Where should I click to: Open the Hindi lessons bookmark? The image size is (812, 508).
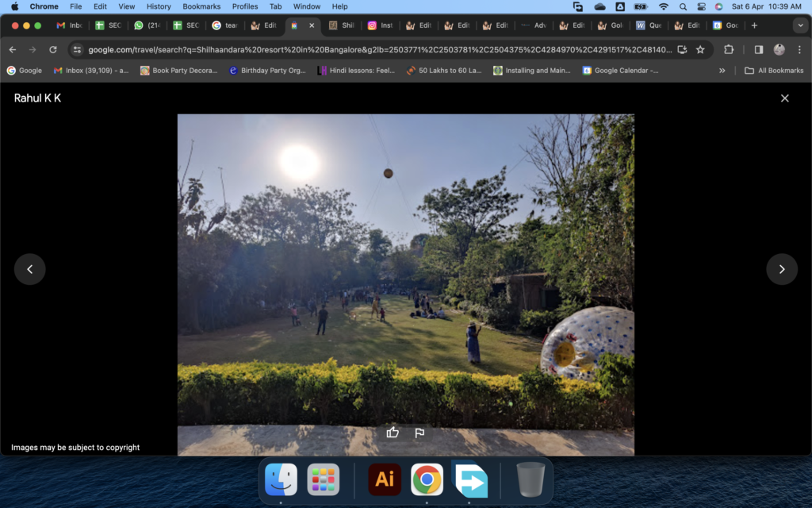(x=355, y=71)
